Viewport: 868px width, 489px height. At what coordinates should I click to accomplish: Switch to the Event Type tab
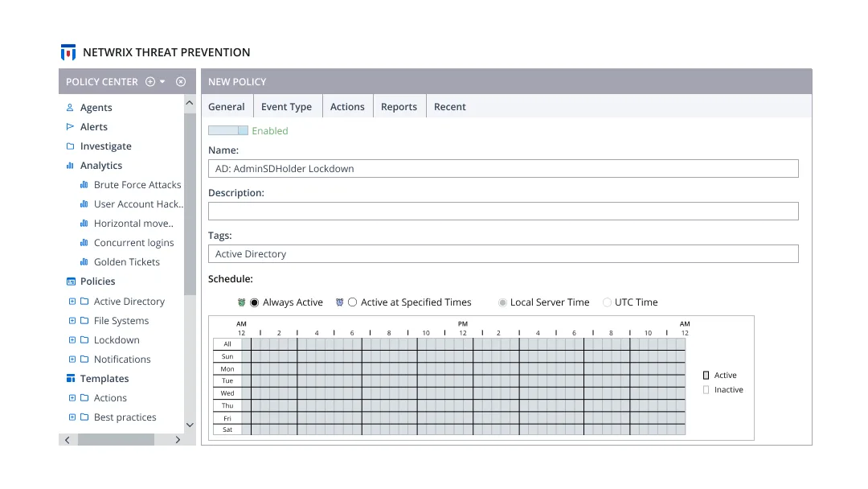[x=287, y=106]
